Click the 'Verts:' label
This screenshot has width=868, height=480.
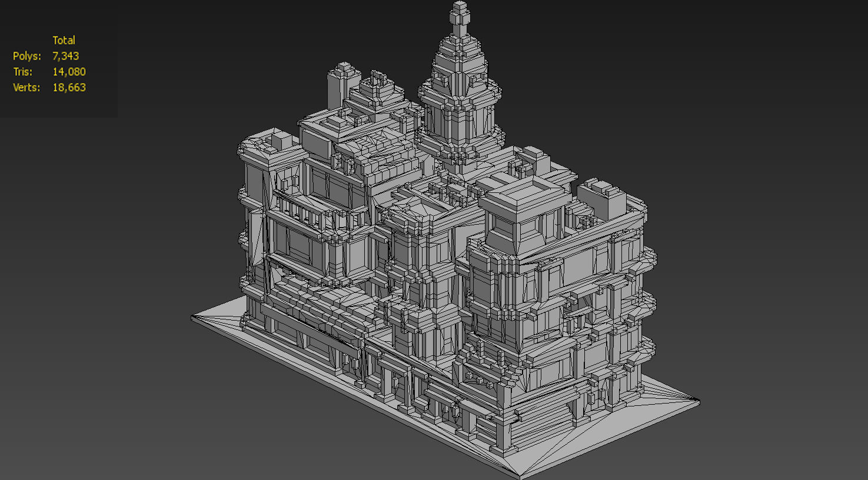(26, 87)
